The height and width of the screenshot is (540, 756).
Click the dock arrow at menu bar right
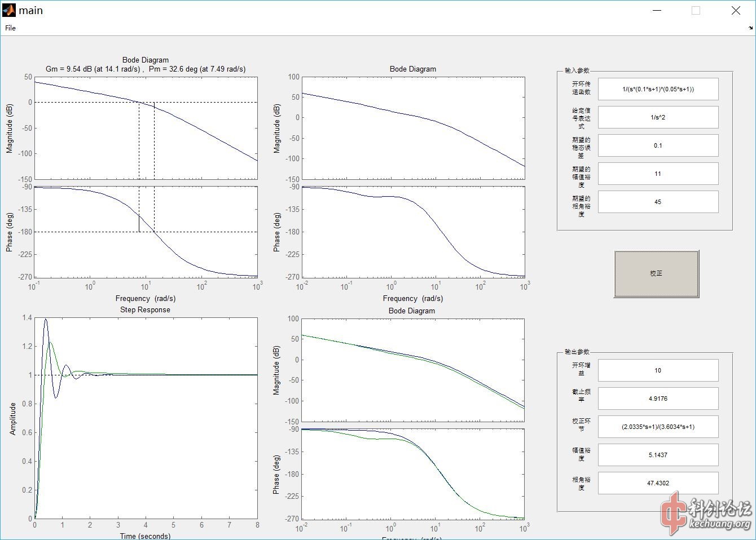750,28
